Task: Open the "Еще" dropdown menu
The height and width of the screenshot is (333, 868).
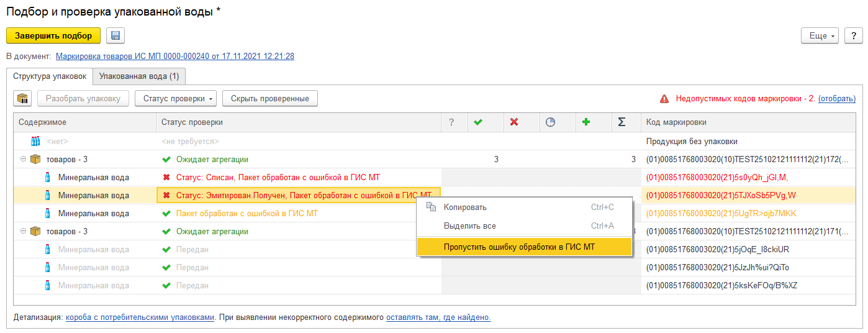Action: point(820,35)
